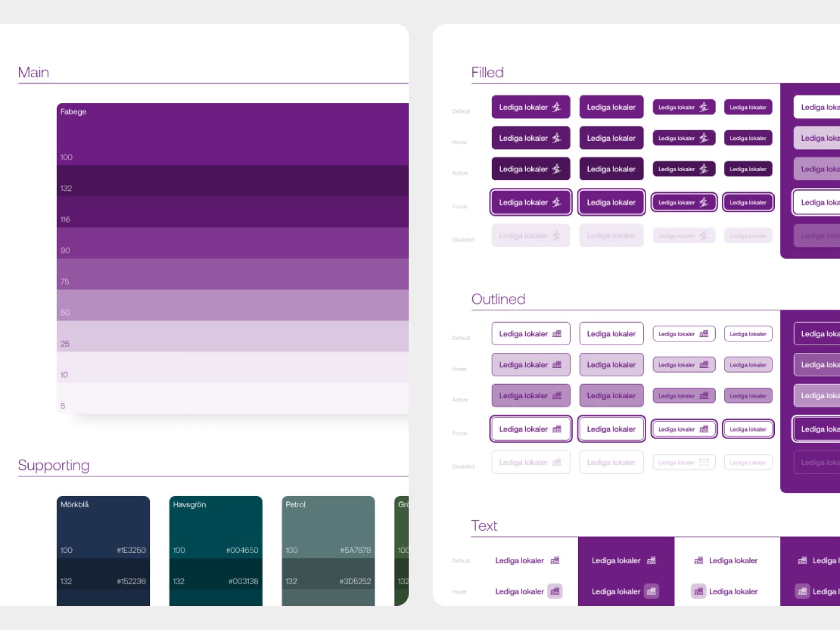840x630 pixels.
Task: Click leading building icon in rightmost purple Text Default
Action: 802,560
